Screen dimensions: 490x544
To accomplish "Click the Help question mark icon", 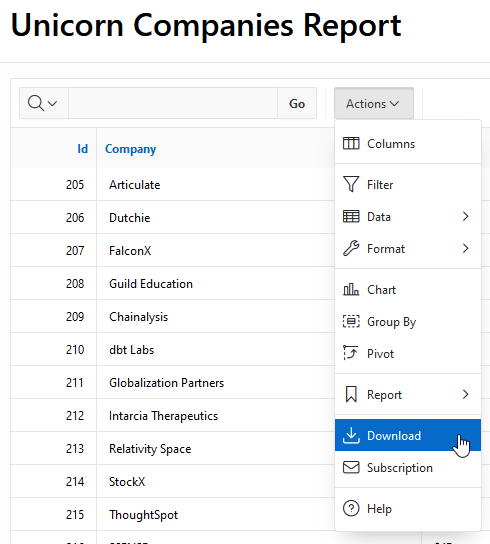I will coord(351,509).
